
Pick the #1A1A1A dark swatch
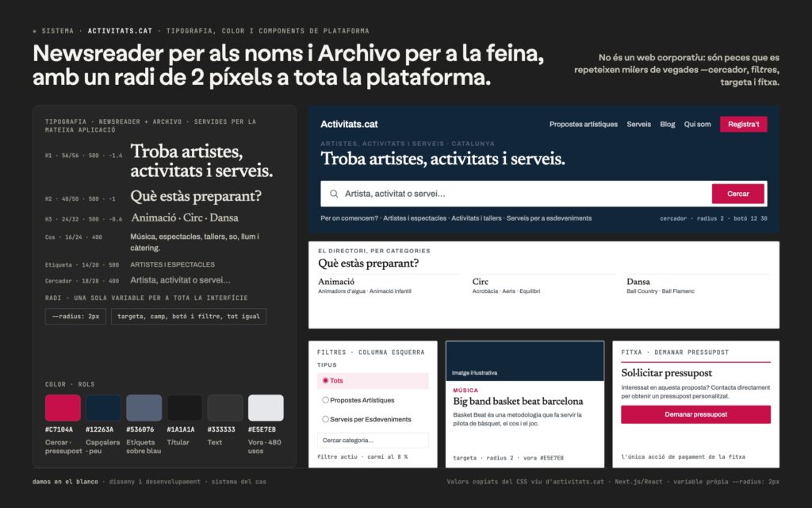(x=184, y=407)
